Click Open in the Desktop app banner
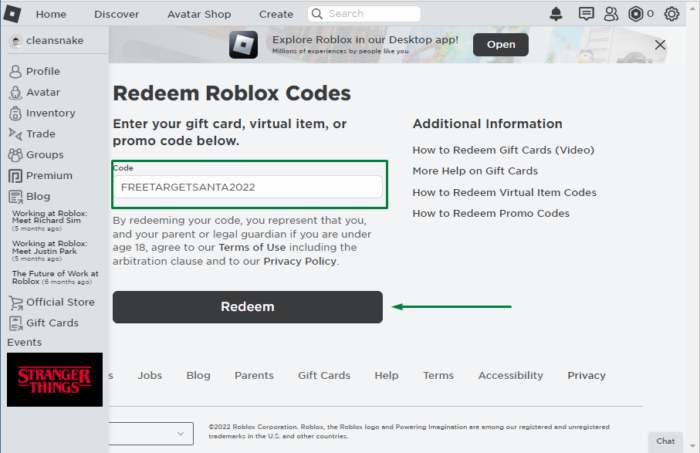 tap(500, 45)
